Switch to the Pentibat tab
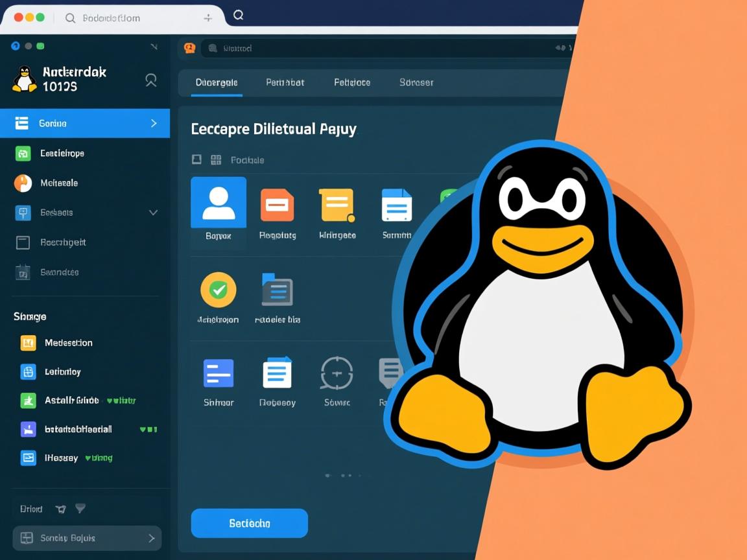747x560 pixels. point(285,82)
